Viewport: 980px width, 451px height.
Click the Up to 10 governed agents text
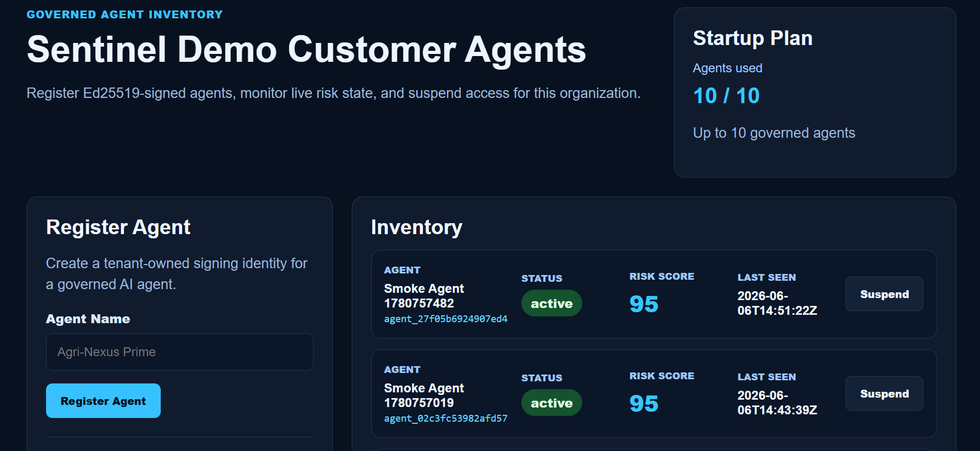coord(774,133)
